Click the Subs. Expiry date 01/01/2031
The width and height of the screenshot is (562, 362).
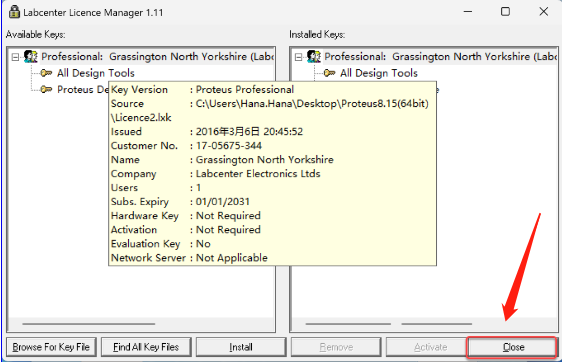tap(223, 201)
